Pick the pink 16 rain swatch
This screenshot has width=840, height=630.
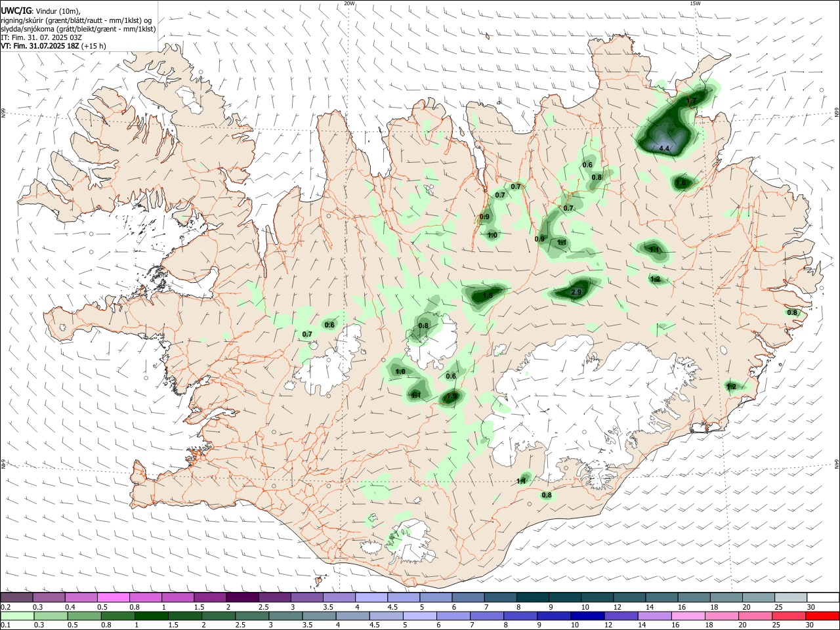[688, 616]
